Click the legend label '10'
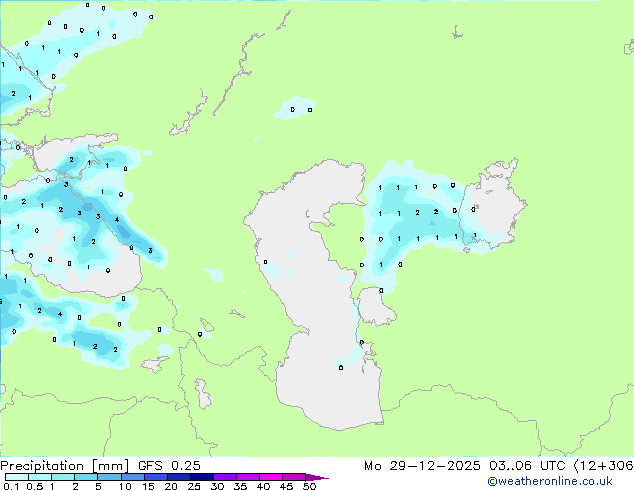 (x=125, y=486)
